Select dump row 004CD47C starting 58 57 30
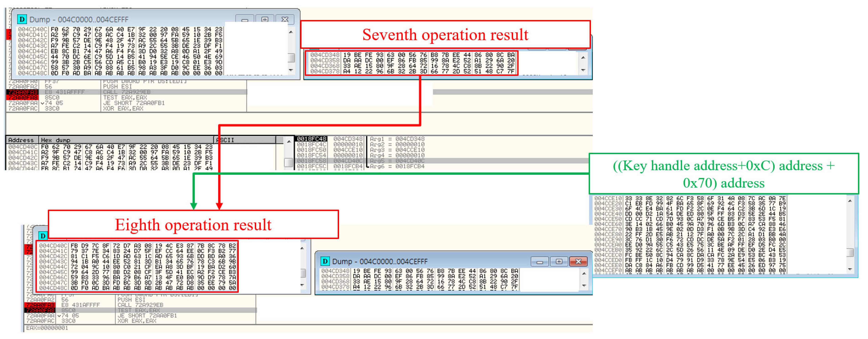Screen dimensions: 868x339 [x=120, y=68]
